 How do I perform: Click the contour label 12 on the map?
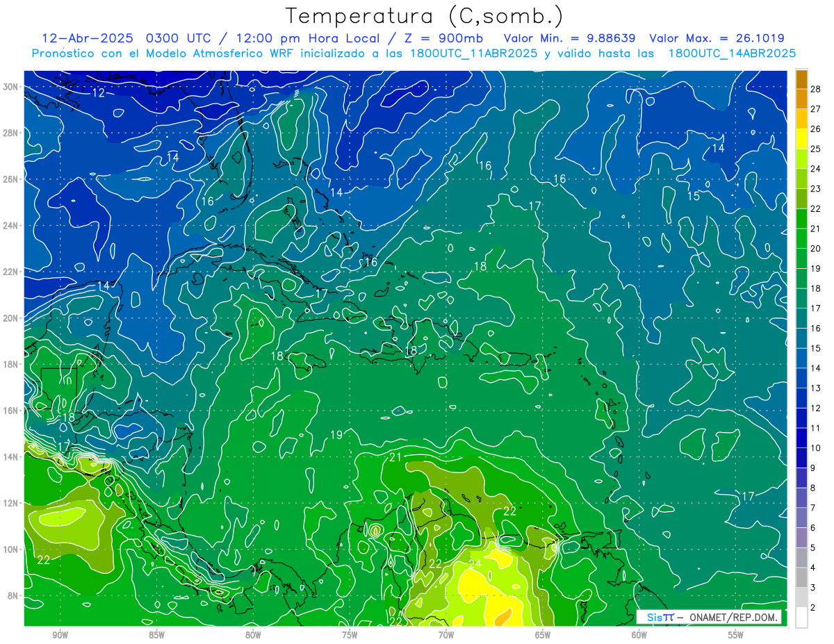(98, 92)
